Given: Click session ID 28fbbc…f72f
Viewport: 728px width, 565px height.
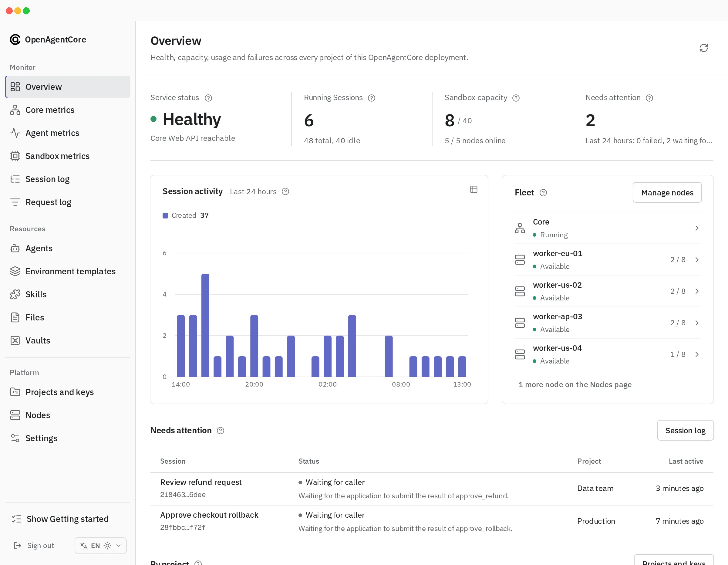Looking at the screenshot, I should [x=183, y=527].
